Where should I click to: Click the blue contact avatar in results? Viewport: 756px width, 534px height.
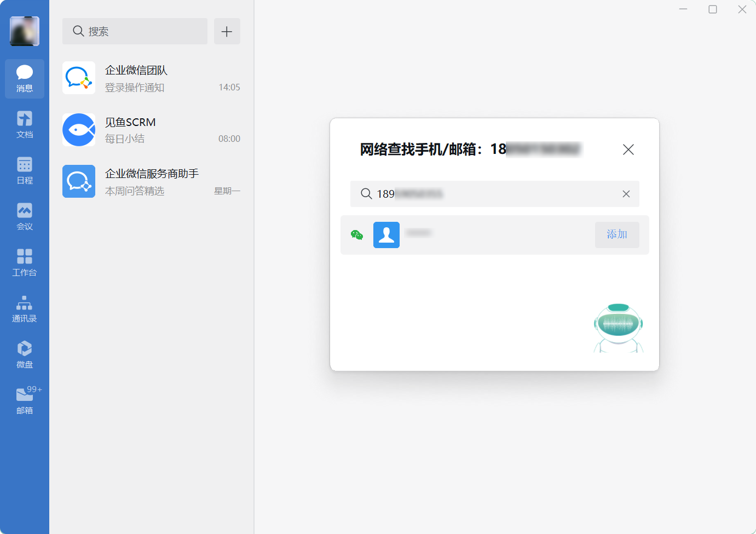[386, 235]
